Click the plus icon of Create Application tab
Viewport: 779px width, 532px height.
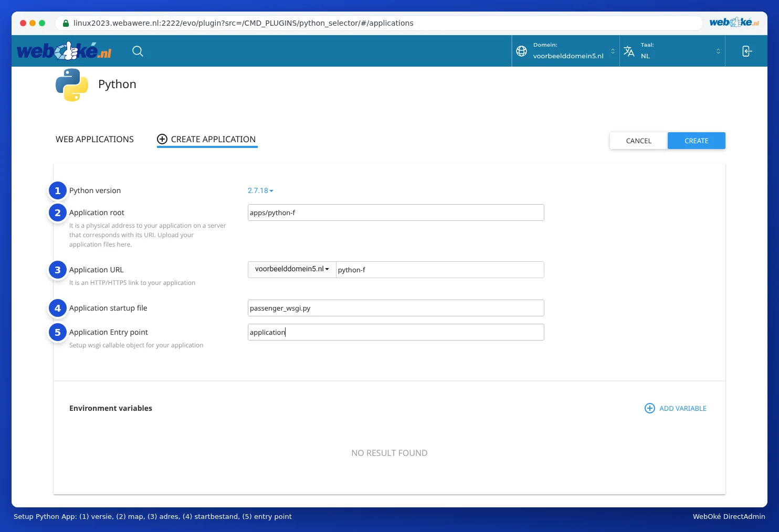click(162, 139)
